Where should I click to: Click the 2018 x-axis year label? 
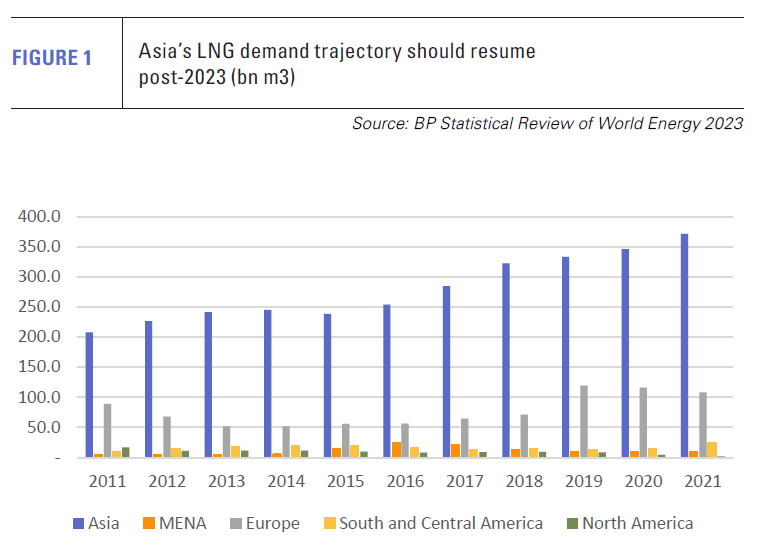(523, 482)
